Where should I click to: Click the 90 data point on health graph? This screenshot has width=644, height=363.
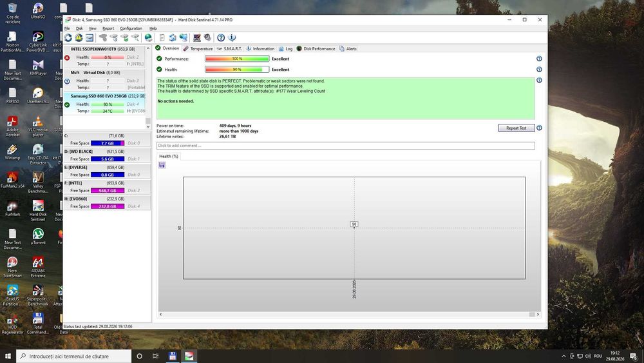[x=354, y=227]
